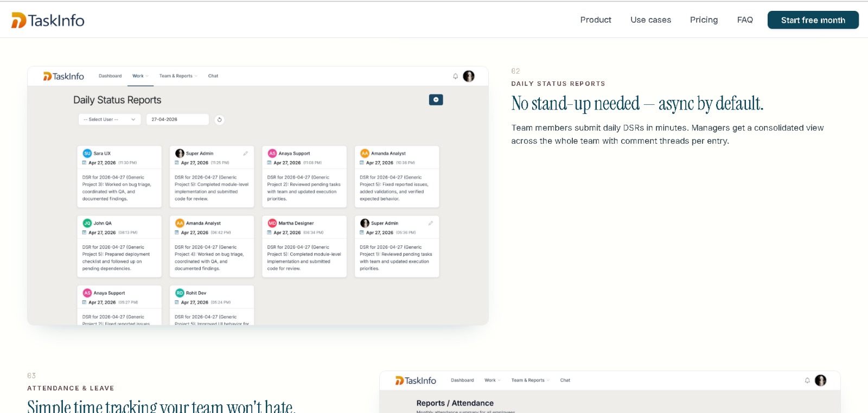
Task: Click the TaskInfo logo in the Daily Status Reports preview
Action: (63, 77)
